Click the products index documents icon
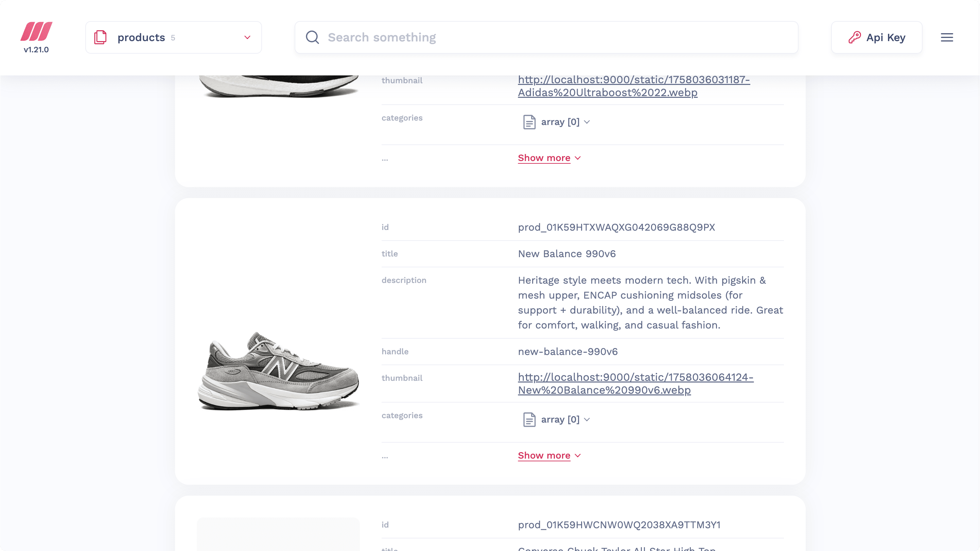 point(101,37)
